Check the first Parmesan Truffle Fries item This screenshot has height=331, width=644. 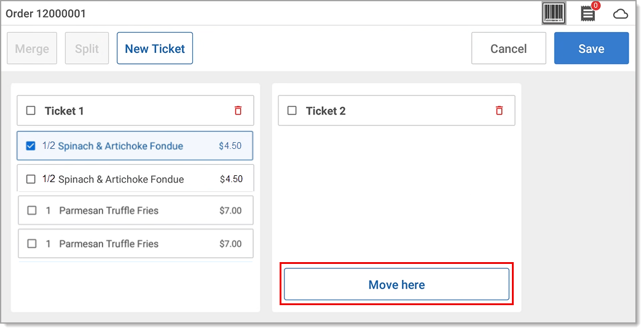pyautogui.click(x=32, y=210)
